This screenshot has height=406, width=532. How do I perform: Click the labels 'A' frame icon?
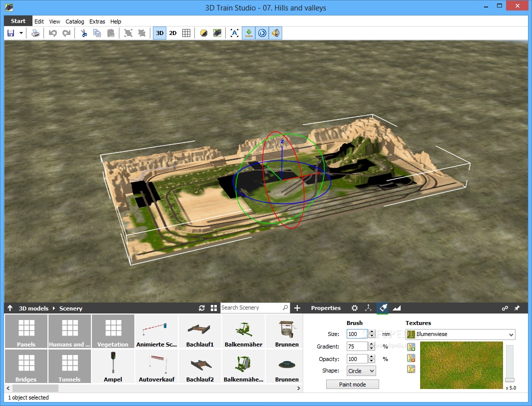pyautogui.click(x=234, y=33)
